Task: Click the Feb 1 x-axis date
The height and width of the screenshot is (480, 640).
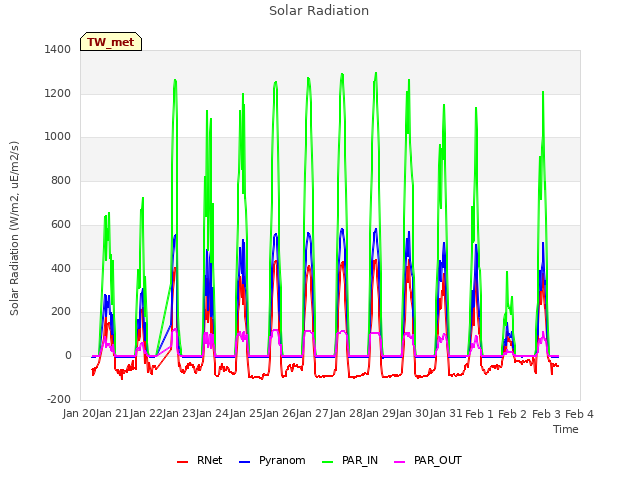Action: coord(479,414)
